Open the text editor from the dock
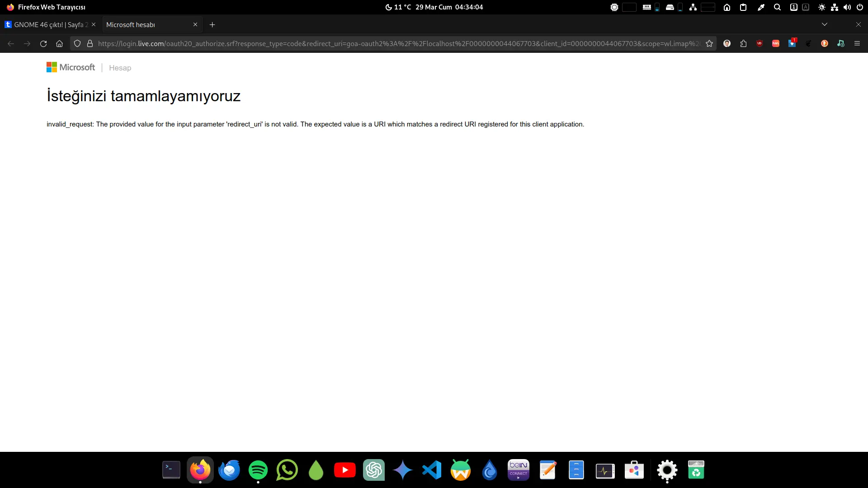 click(x=547, y=470)
